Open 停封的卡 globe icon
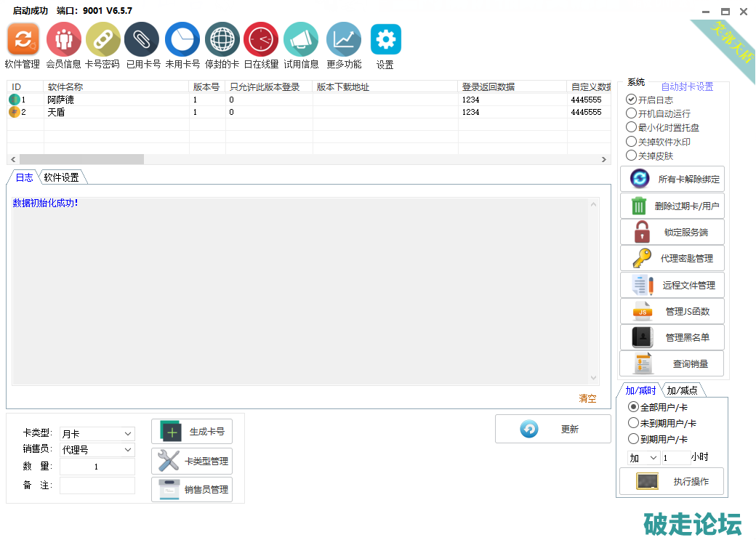The height and width of the screenshot is (540, 756). [x=222, y=39]
